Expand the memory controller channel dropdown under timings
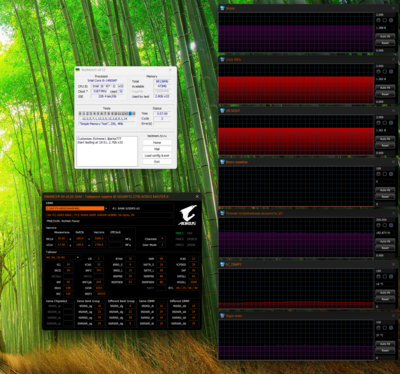Viewport: 400px width, 374px height. (63, 257)
